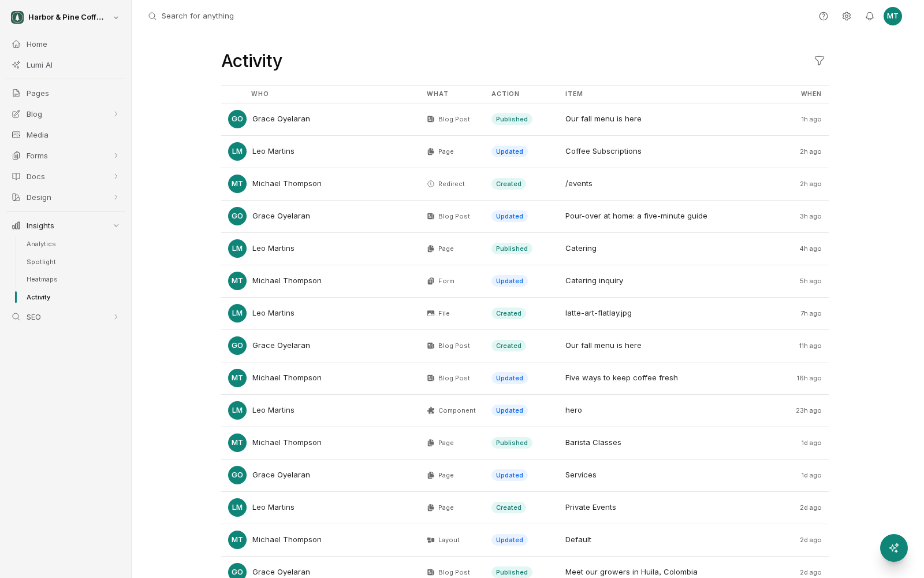This screenshot has height=578, width=924.
Task: Click GO avatar beside 'Our fall menu is here' Published
Action: pyautogui.click(x=237, y=119)
